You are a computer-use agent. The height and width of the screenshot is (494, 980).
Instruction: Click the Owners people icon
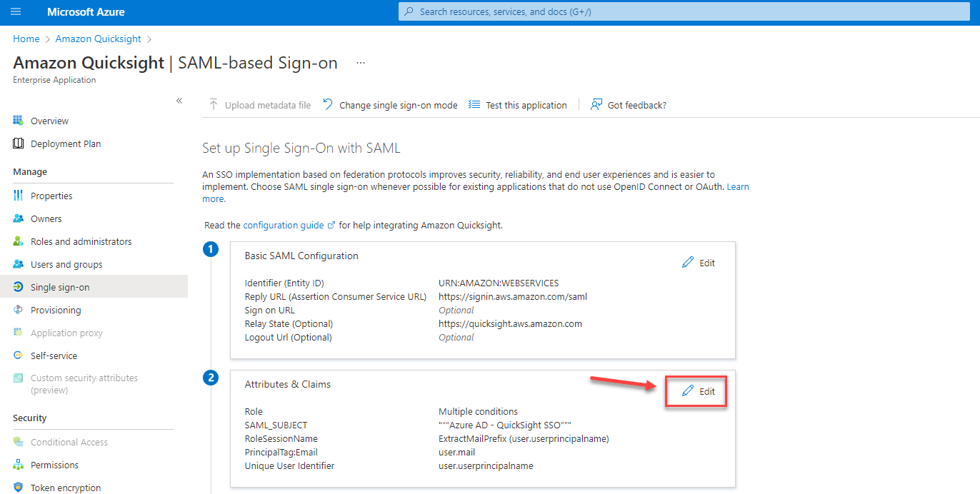(19, 218)
